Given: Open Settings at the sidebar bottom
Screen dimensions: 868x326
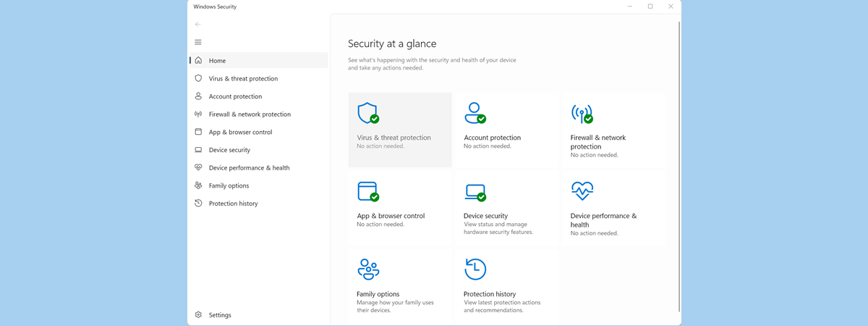Looking at the screenshot, I should point(259,315).
